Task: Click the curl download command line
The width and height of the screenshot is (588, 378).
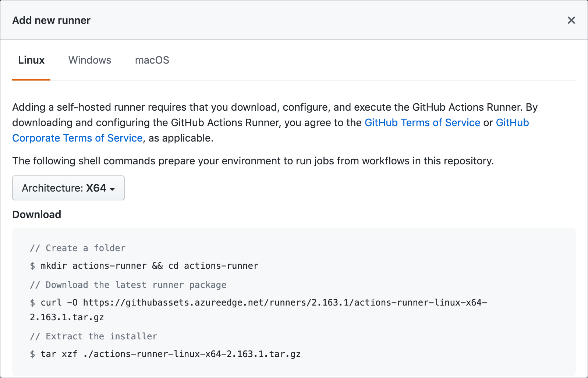Action: point(258,310)
